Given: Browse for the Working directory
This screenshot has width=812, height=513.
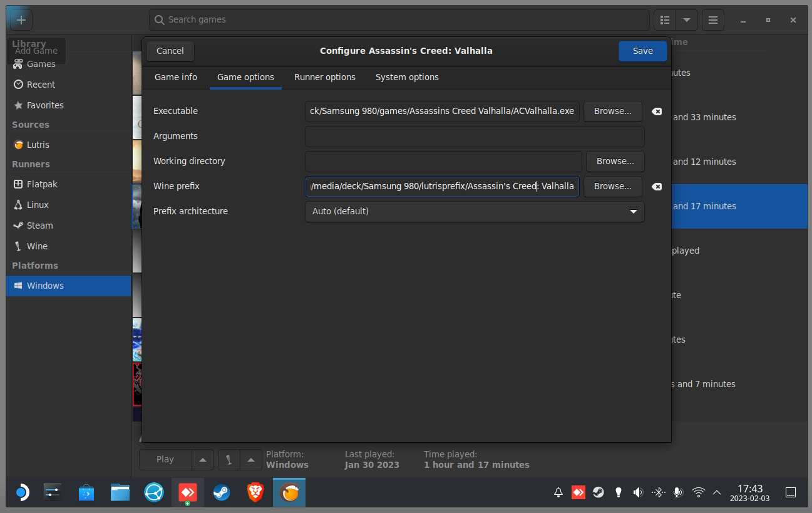Looking at the screenshot, I should tap(615, 162).
